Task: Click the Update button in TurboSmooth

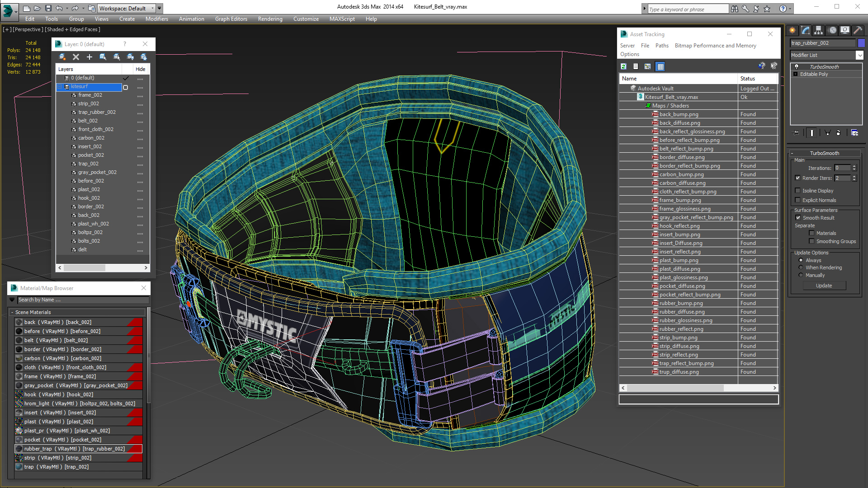Action: 824,286
